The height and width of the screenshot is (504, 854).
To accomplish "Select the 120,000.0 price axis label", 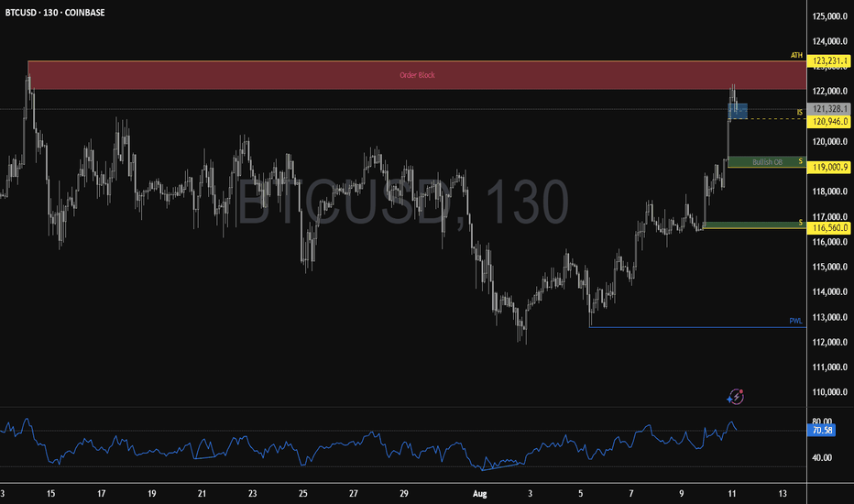I will coord(829,142).
